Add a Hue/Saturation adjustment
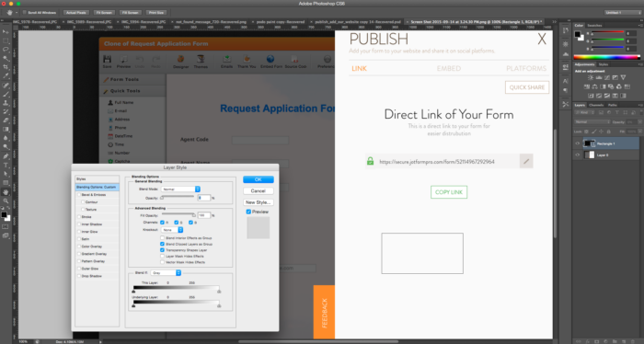This screenshot has width=644, height=344. tap(587, 86)
